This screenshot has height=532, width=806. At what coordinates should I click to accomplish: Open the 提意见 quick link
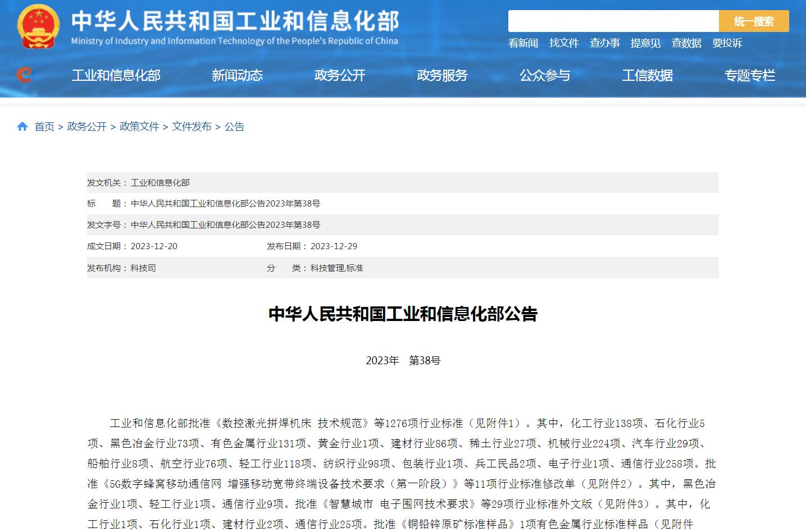coord(645,43)
